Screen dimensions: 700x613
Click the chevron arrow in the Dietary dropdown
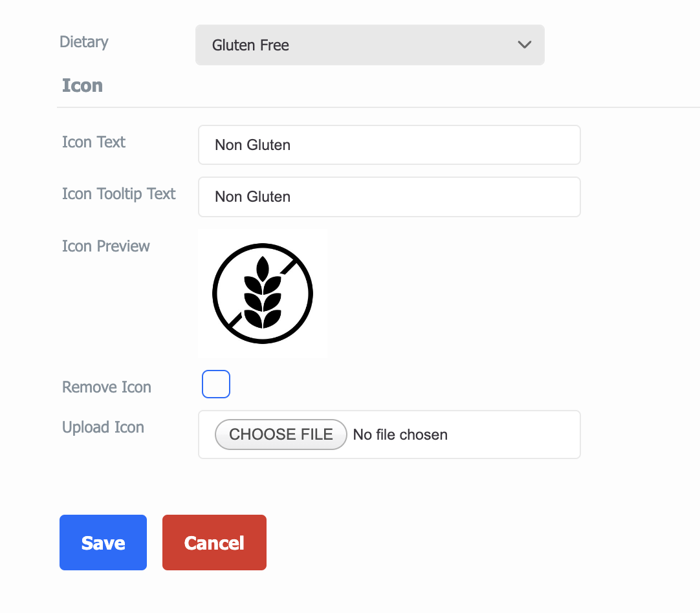[524, 45]
